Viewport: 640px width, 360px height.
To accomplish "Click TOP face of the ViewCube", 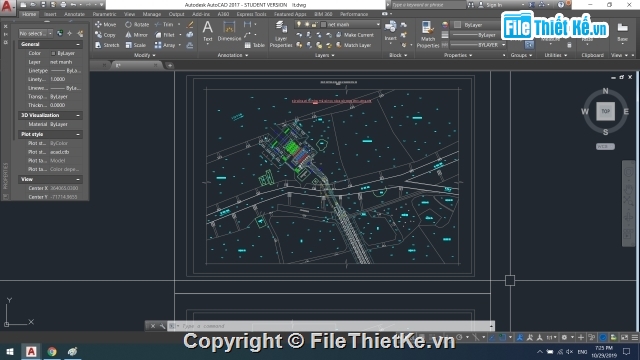I will pos(605,111).
